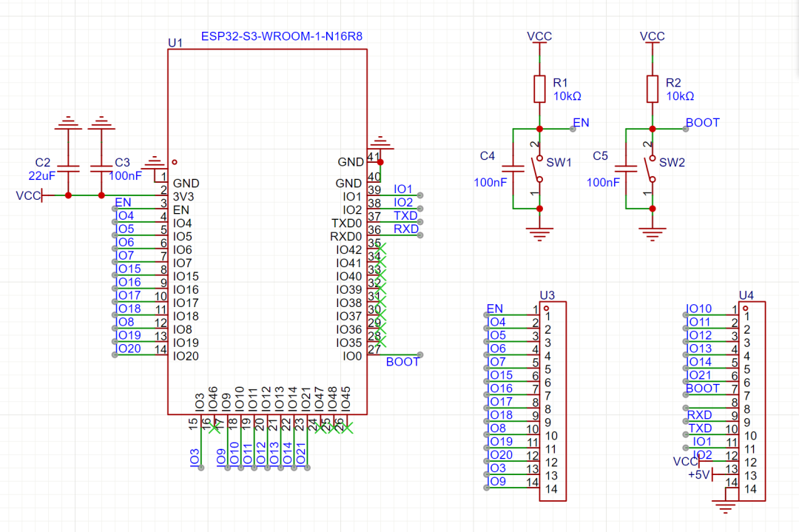Viewport: 799px width, 532px height.
Task: Click the RXD net label at U1 pin 36
Action: [x=406, y=229]
